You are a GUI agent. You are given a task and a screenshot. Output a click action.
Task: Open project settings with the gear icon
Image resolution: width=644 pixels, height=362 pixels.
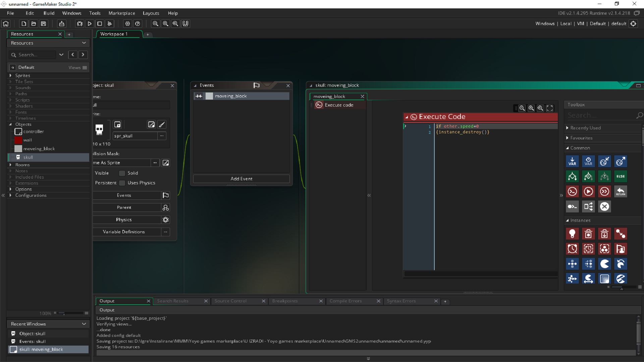127,23
